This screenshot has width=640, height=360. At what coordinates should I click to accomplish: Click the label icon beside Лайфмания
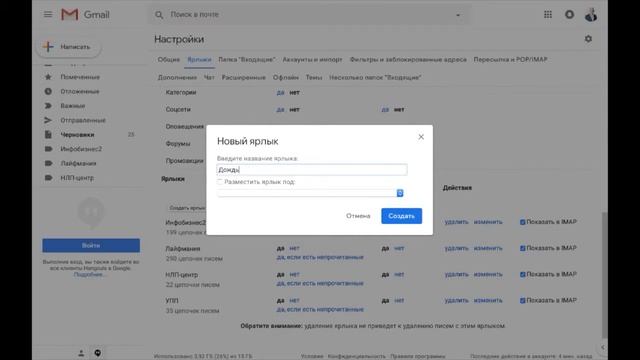(48, 163)
